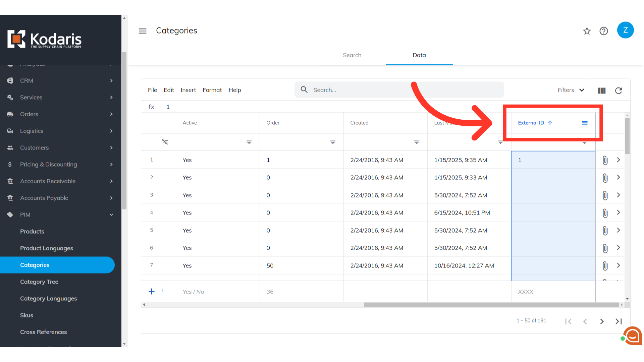Click the refresh grid icon

[619, 90]
